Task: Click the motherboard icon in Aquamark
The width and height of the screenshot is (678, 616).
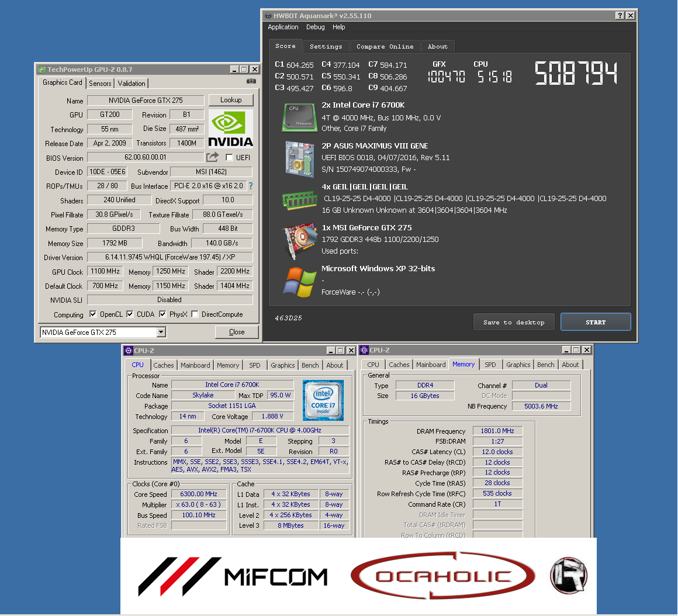Action: tap(300, 158)
